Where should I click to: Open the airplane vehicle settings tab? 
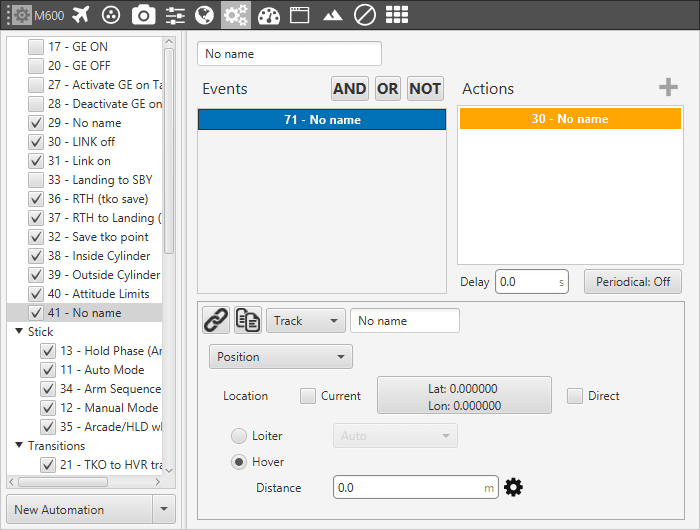point(81,15)
